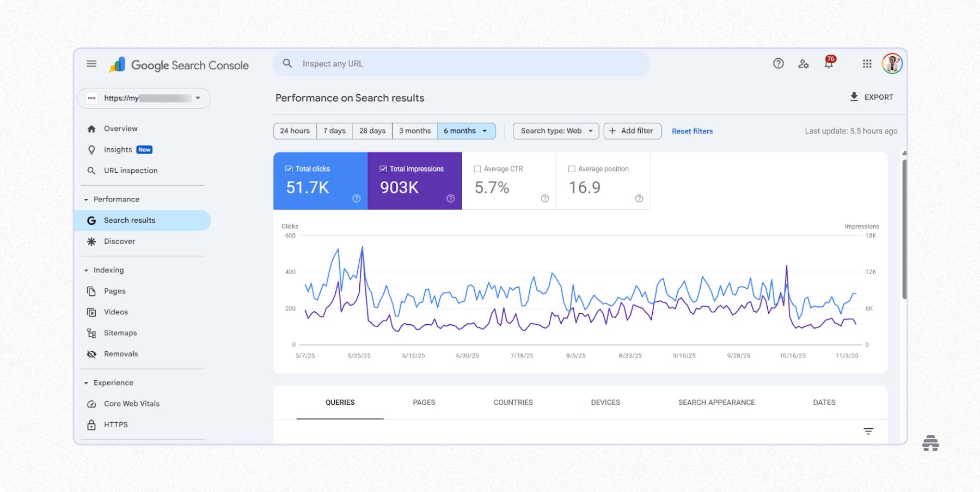Open Search results in the sidebar

click(x=143, y=221)
